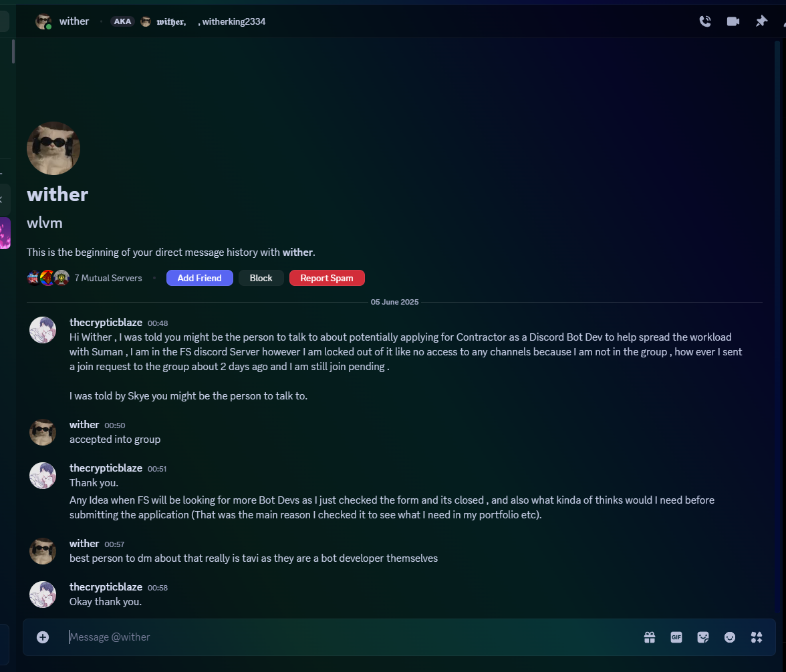Click wither username at 00:57 message
This screenshot has width=786, height=672.
[84, 543]
